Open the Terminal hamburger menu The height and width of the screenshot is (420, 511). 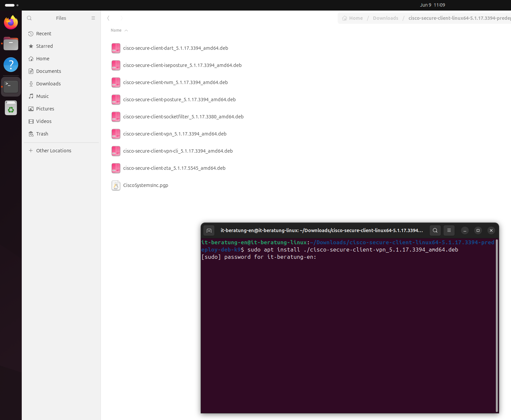pos(449,230)
